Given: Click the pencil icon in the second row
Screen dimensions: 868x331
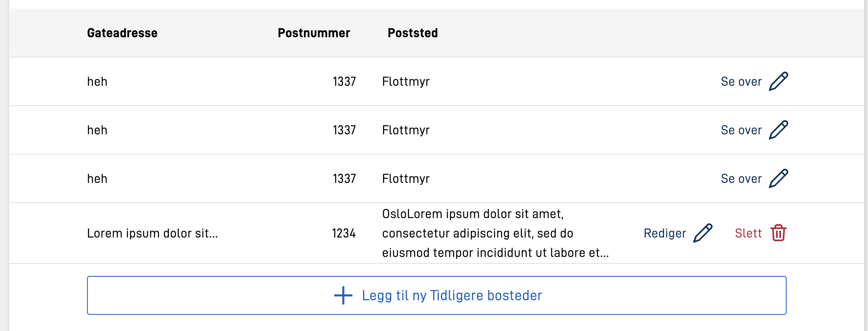Looking at the screenshot, I should 779,130.
